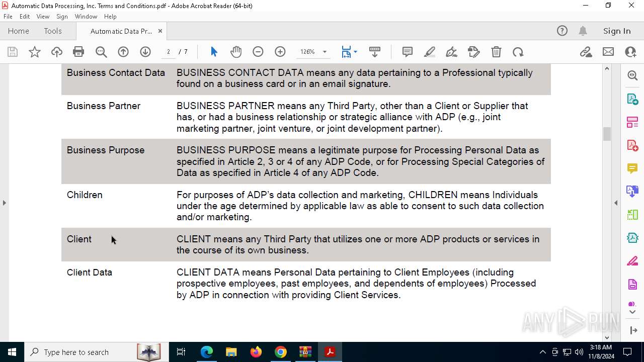Open the Edit PDF fill tool

click(x=474, y=52)
